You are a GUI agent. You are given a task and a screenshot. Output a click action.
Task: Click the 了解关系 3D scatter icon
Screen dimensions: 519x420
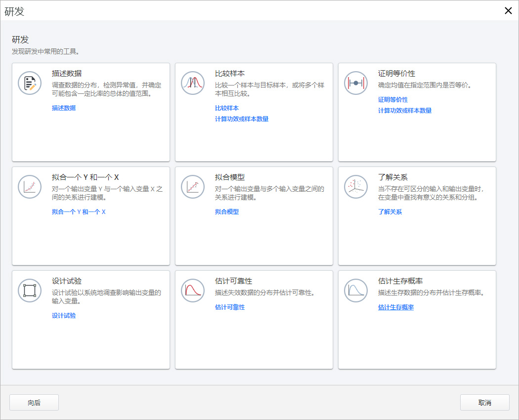tap(356, 187)
